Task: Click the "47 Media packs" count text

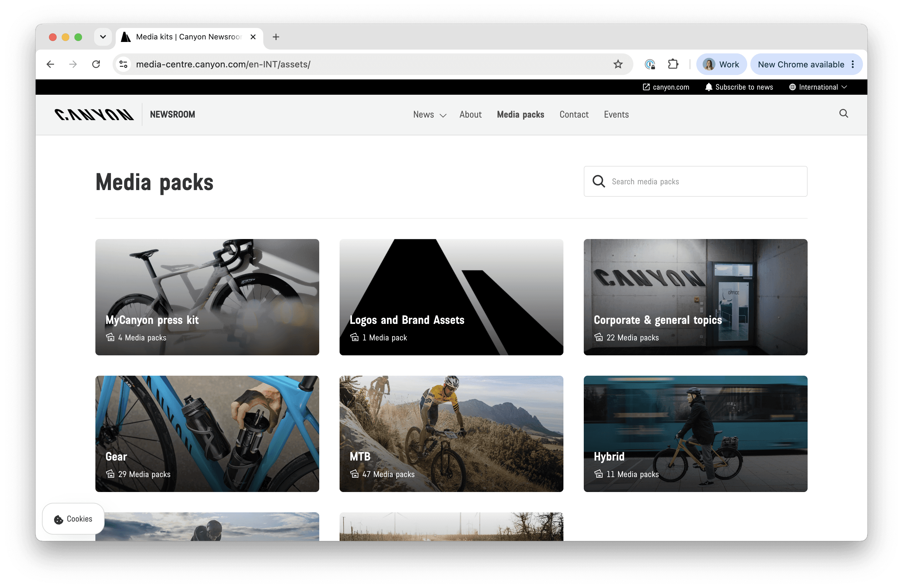Action: coord(389,474)
